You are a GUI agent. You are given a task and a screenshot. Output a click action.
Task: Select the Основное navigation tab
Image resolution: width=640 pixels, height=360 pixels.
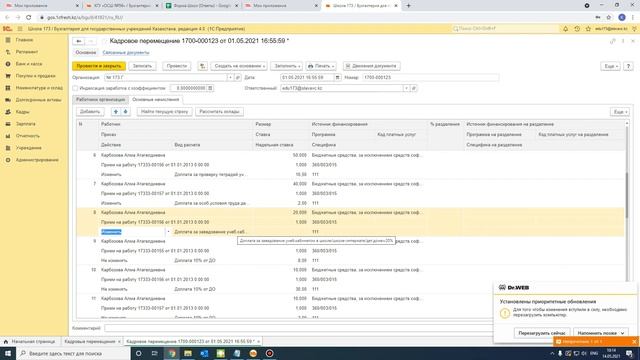(x=86, y=53)
